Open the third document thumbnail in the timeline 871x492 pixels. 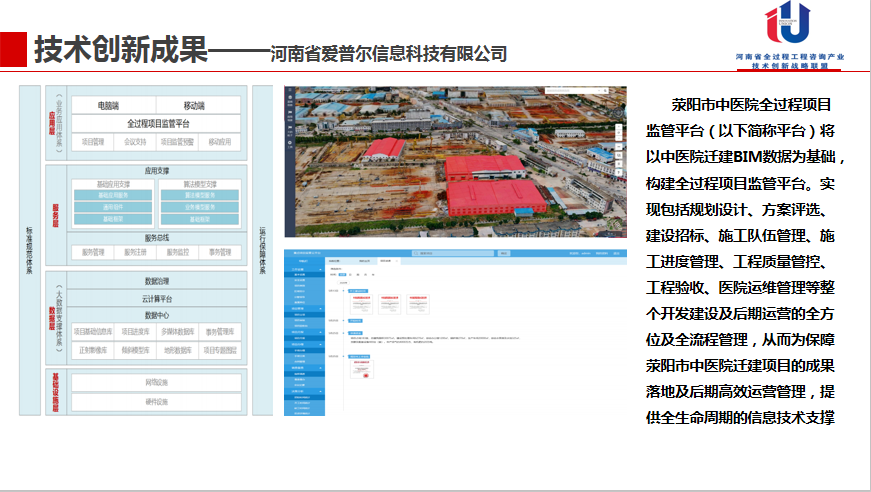tap(420, 302)
